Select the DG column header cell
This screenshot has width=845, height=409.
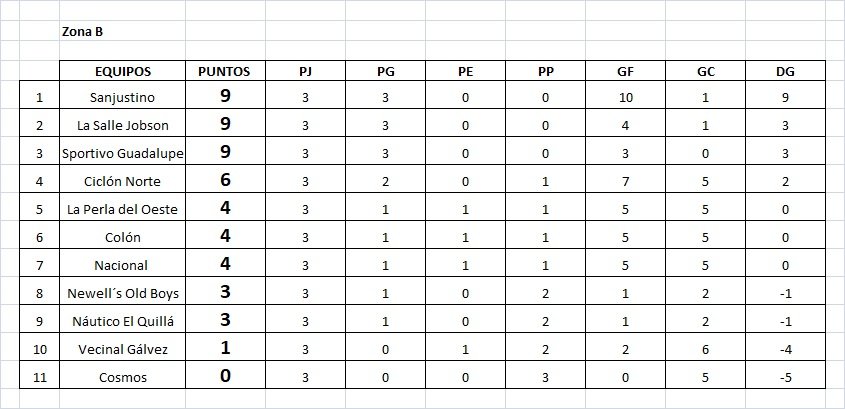[x=785, y=71]
